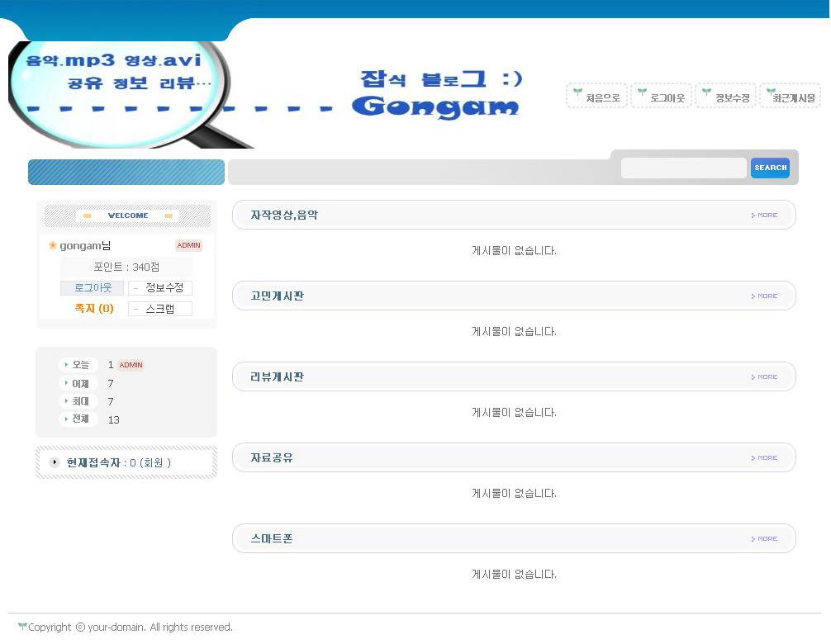Click the ADMIN badge beside gongam username

pyautogui.click(x=188, y=246)
